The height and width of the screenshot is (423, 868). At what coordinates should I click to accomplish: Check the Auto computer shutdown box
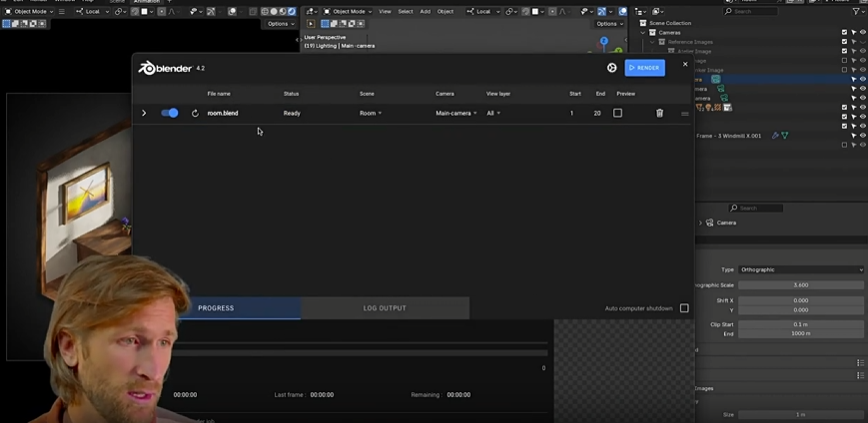tap(684, 308)
